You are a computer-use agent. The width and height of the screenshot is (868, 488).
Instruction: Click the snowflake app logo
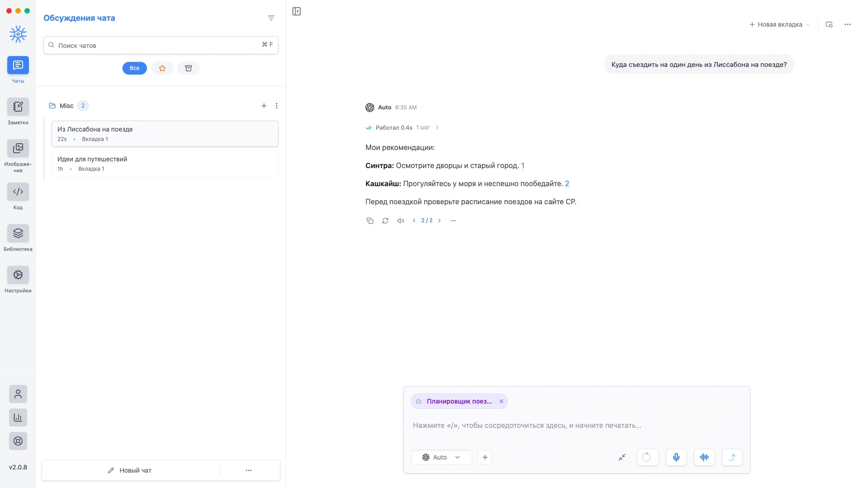[x=18, y=34]
